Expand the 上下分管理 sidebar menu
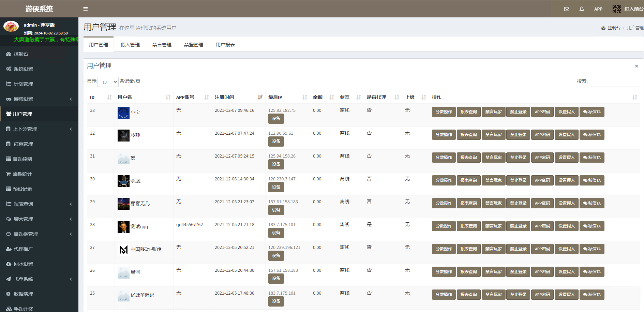Image resolution: width=644 pixels, height=312 pixels. (x=39, y=129)
